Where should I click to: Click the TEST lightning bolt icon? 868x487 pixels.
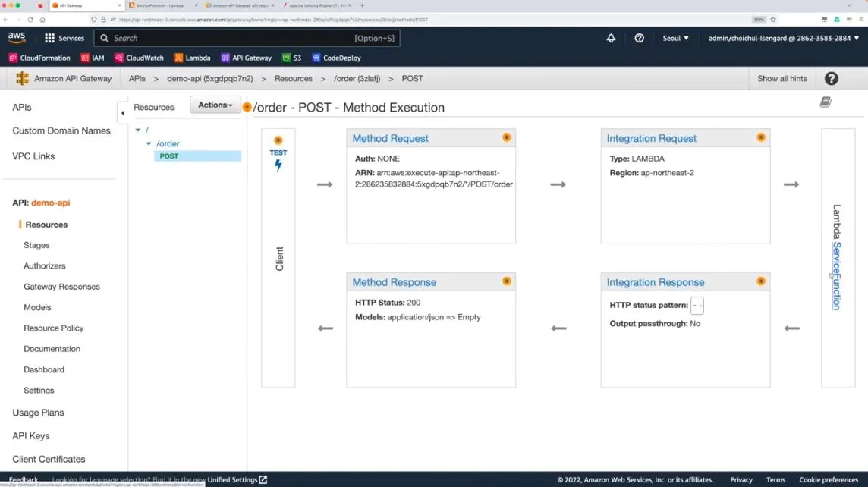tap(278, 165)
